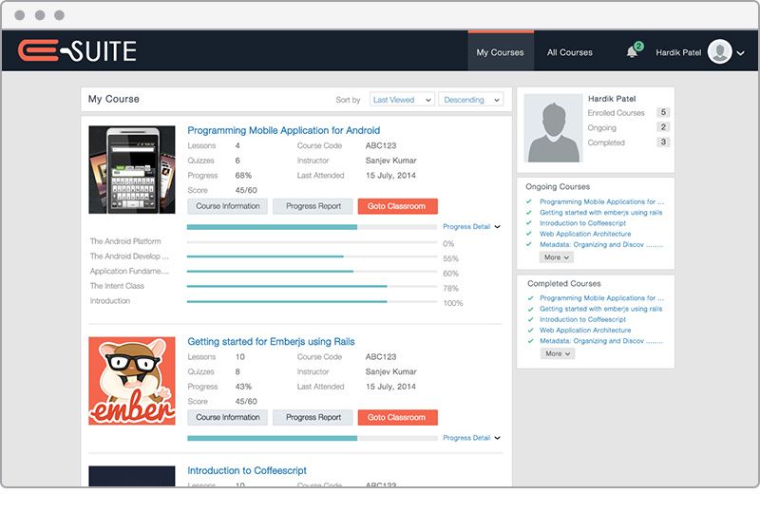Click the Android course overall progress bar

[312, 227]
